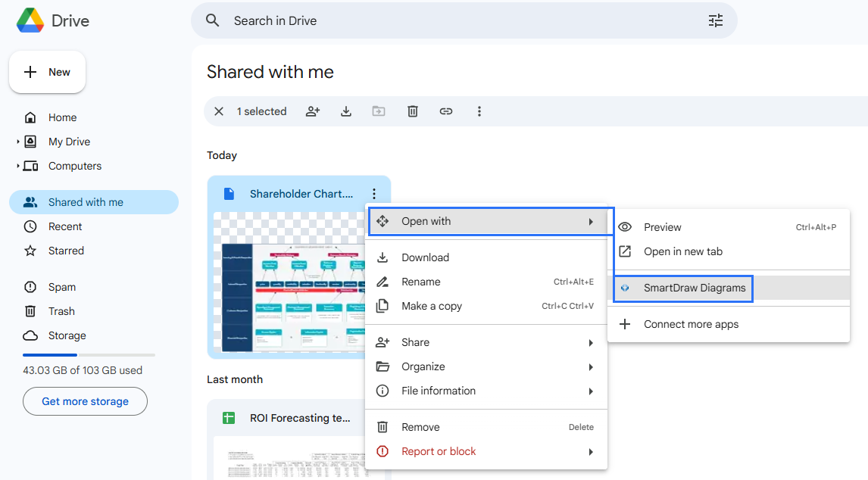Click the share (add person) toolbar icon
This screenshot has width=868, height=480.
tap(313, 111)
